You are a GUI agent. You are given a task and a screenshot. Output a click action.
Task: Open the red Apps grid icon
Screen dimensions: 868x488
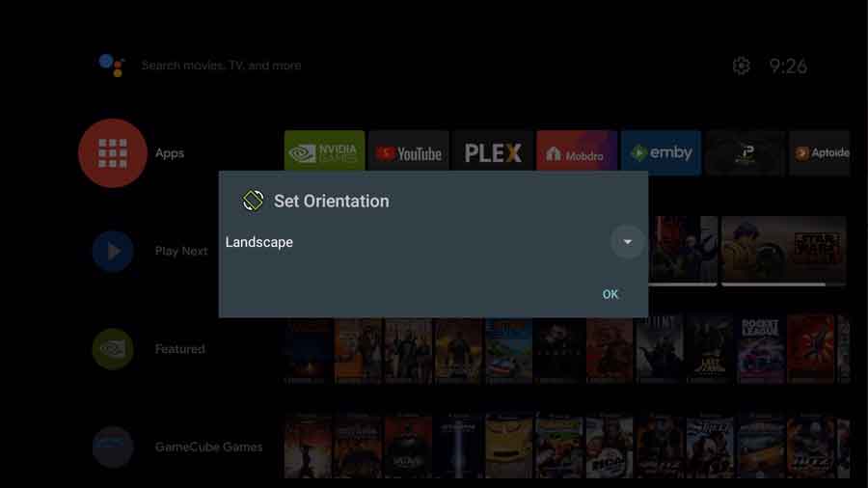[x=113, y=153]
